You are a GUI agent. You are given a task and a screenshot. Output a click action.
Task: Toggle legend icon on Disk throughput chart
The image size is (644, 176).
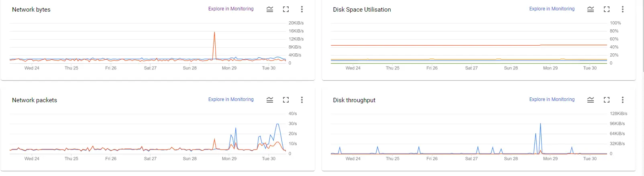(x=591, y=100)
